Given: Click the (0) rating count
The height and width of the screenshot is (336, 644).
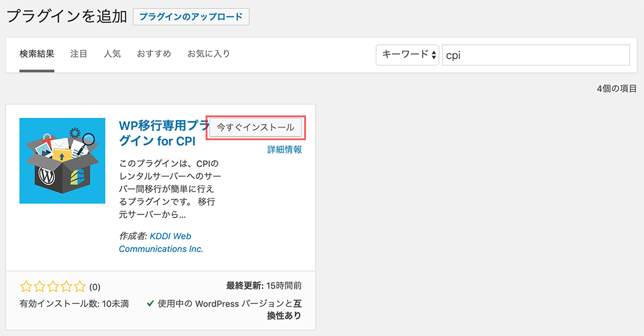Looking at the screenshot, I should click(x=95, y=286).
